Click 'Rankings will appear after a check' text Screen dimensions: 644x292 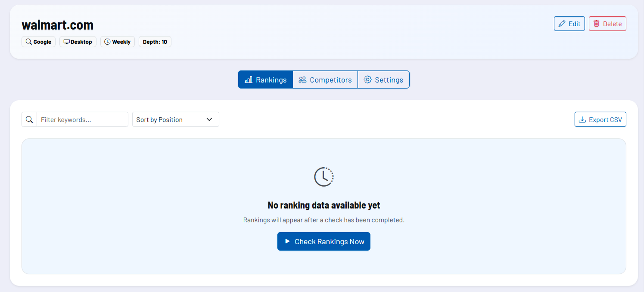(x=324, y=220)
